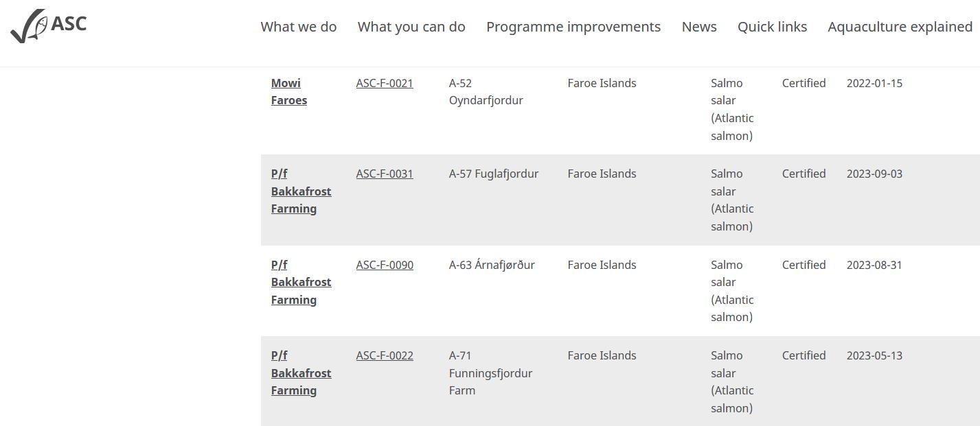Open Bakkafrost Farming link in A-57 Fuglafjordur row
Screen dimensions: 980x426
[301, 191]
